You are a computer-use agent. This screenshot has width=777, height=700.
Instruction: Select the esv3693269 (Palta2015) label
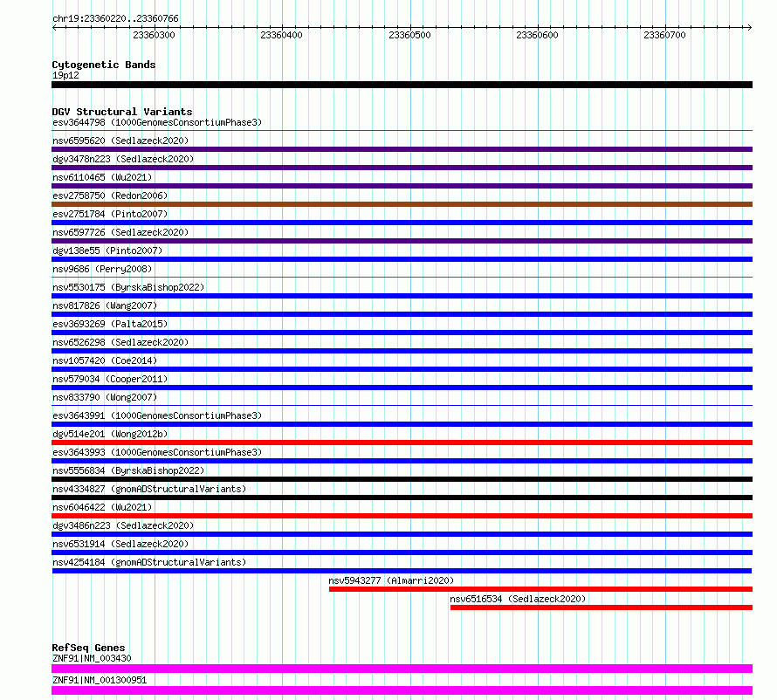click(x=110, y=324)
